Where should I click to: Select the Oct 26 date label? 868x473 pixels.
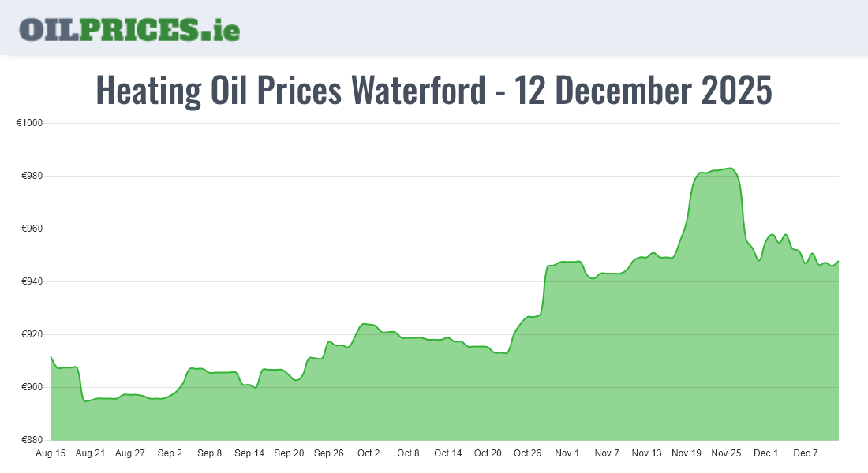pos(527,453)
